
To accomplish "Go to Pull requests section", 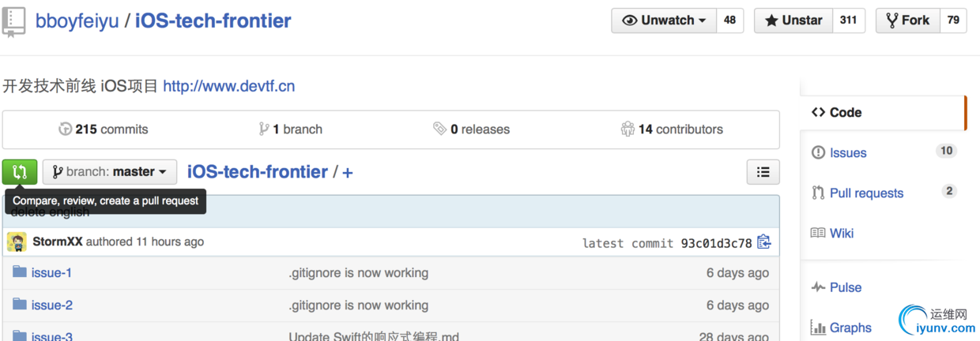I will click(x=865, y=193).
